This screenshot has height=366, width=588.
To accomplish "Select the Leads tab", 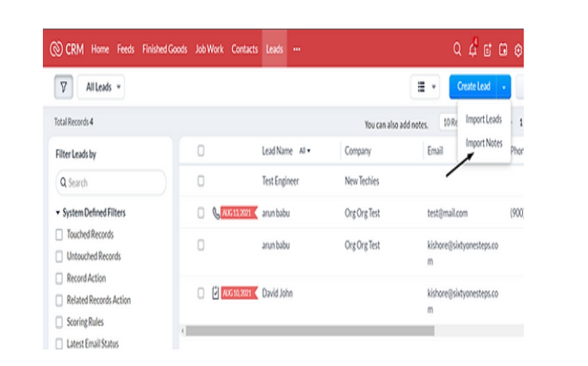I will tap(274, 49).
